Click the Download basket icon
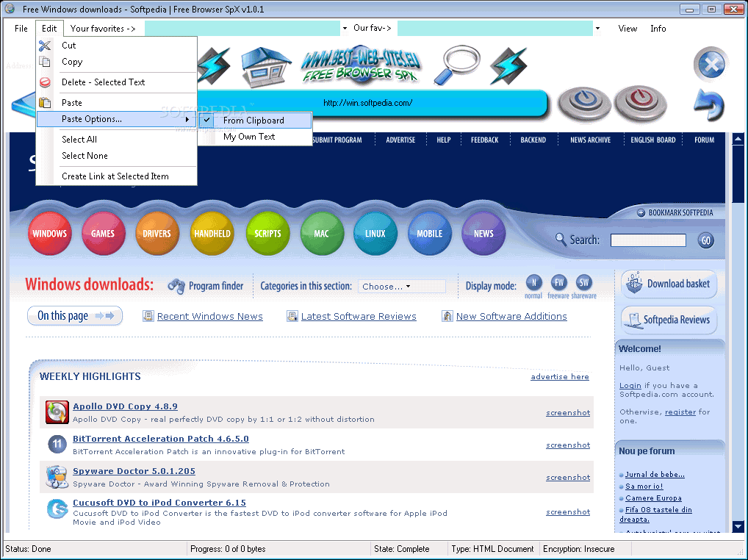 (x=634, y=284)
